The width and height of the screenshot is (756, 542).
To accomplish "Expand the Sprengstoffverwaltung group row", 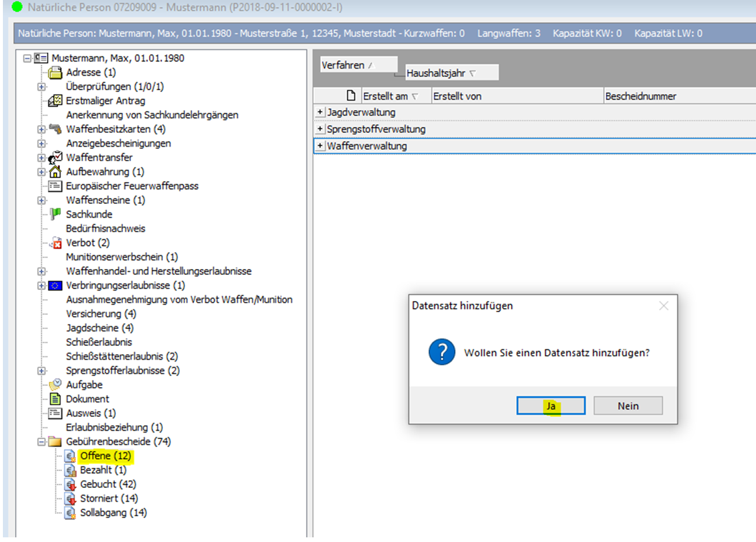I will (320, 129).
